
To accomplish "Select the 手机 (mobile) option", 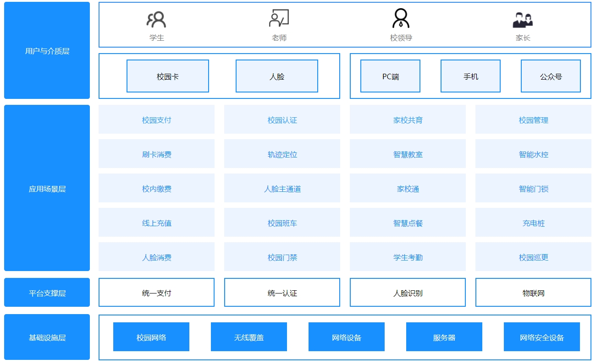I will coord(470,76).
